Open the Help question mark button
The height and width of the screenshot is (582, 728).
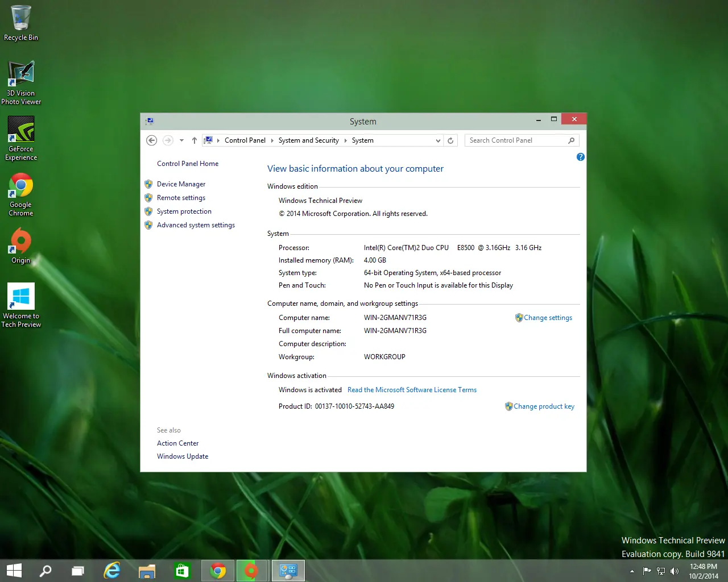(580, 157)
